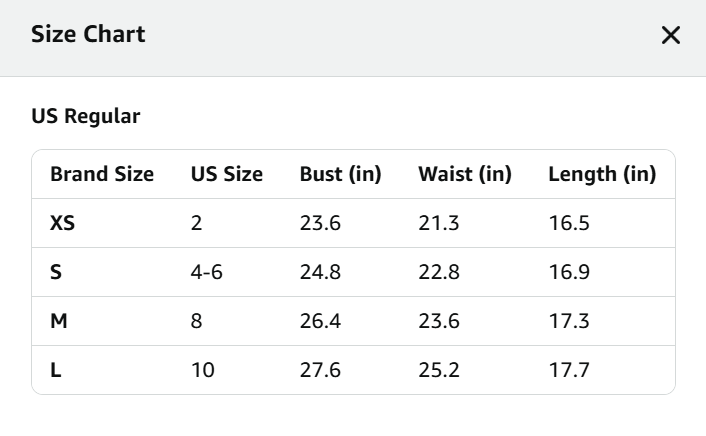Screen dimensions: 706x436
Task: Click the US Regular heading
Action: click(x=86, y=116)
